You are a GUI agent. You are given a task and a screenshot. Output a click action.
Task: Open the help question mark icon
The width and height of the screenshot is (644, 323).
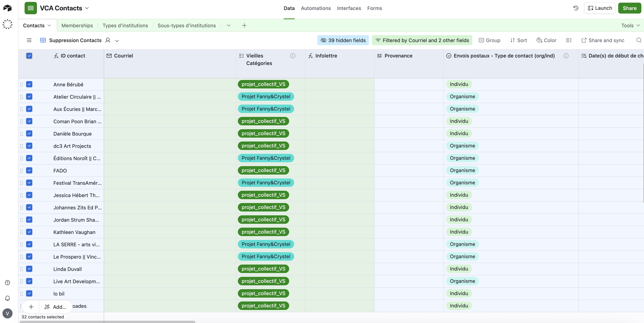click(x=7, y=282)
